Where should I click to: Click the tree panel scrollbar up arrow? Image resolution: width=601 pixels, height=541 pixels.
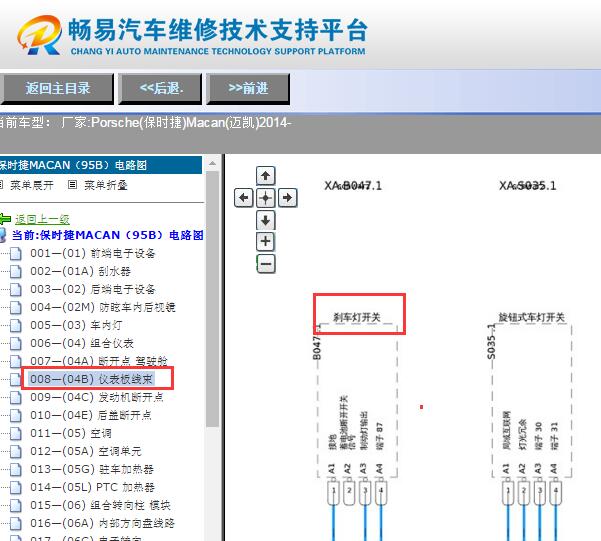click(x=212, y=164)
